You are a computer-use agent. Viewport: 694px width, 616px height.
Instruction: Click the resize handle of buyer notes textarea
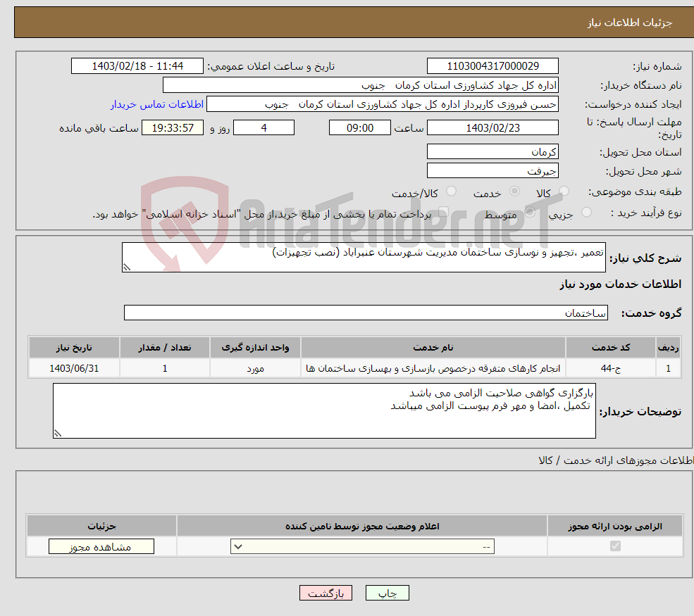coord(58,434)
